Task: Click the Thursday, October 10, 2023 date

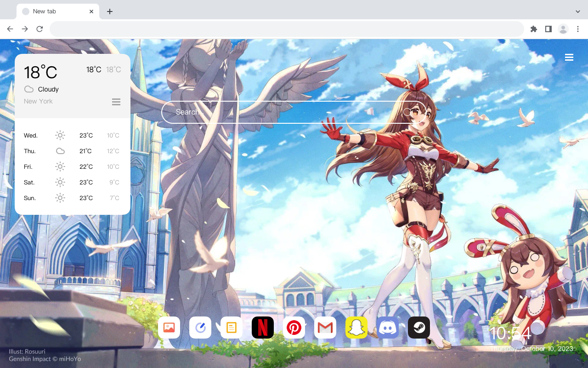Action: click(x=532, y=349)
